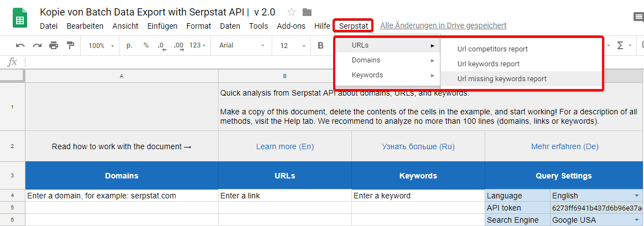Open the 123 number format dropdown
644x226 pixels.
tap(197, 45)
